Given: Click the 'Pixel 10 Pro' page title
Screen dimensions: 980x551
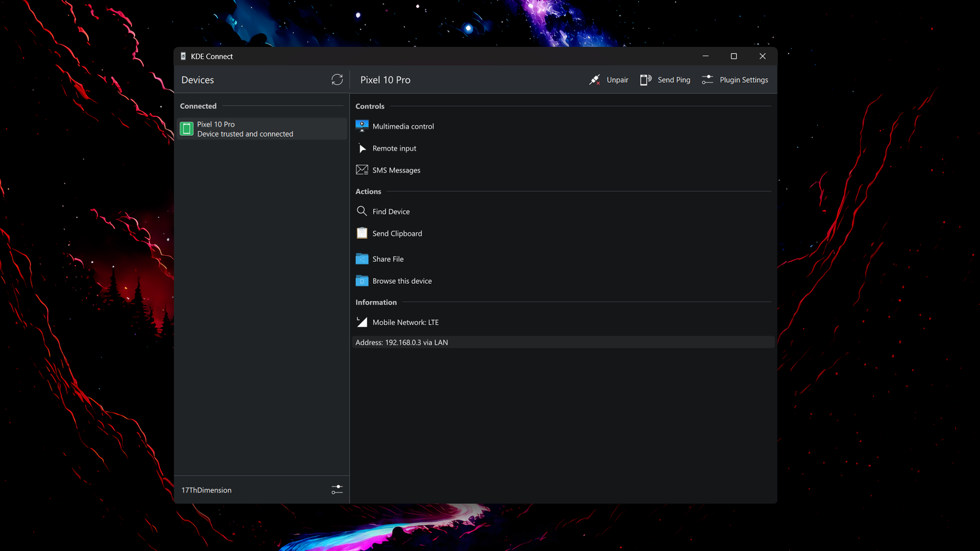Looking at the screenshot, I should click(385, 80).
